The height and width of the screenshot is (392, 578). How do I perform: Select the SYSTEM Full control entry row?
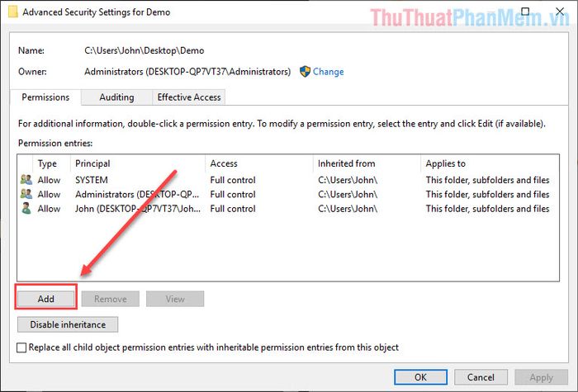(x=288, y=180)
